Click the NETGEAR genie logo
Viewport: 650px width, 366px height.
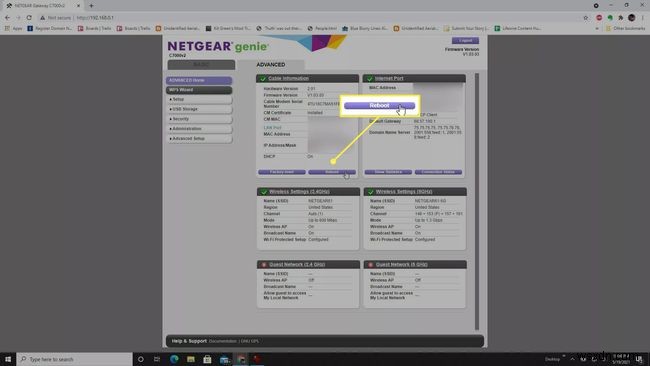[x=218, y=46]
